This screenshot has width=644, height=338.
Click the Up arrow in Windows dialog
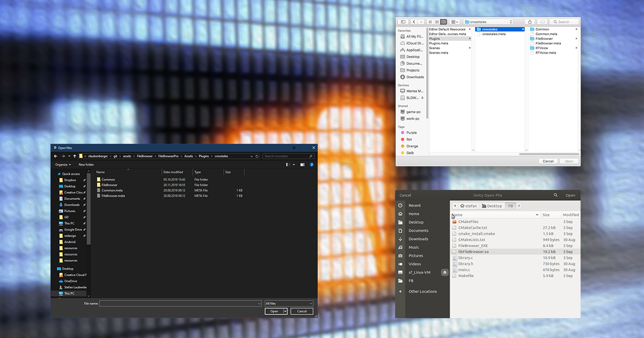(75, 156)
